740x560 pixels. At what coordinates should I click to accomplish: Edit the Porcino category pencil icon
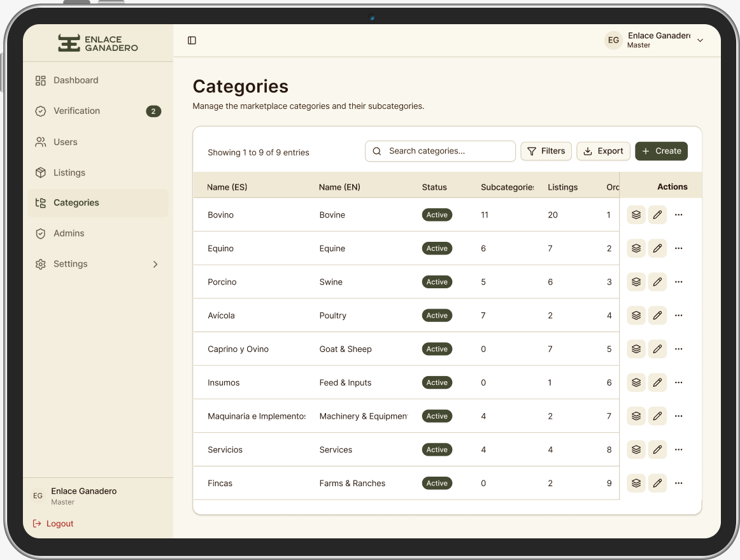click(x=657, y=282)
